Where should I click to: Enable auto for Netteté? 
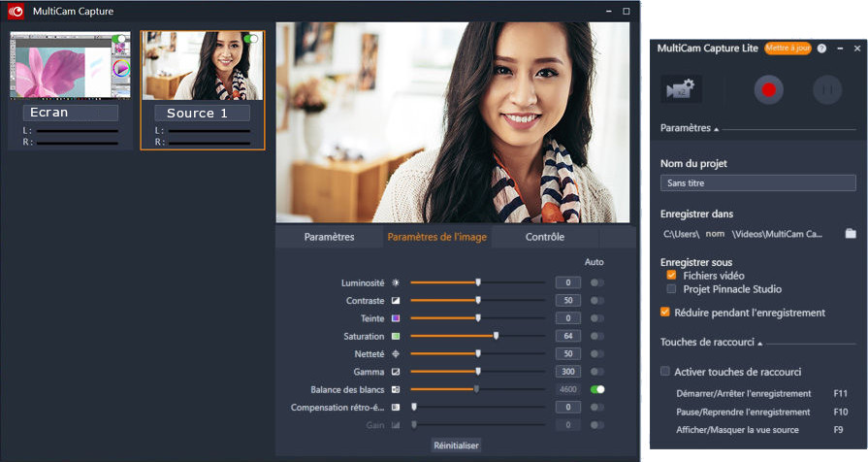coord(596,353)
